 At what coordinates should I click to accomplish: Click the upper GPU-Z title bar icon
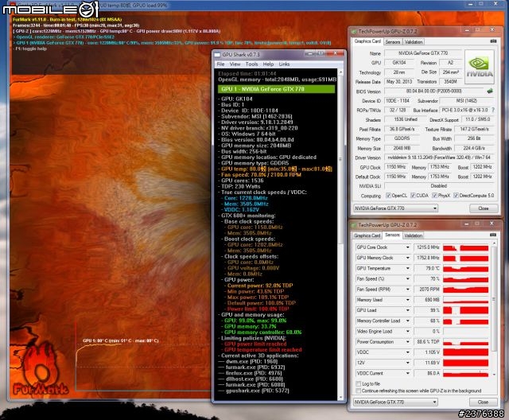(x=354, y=32)
